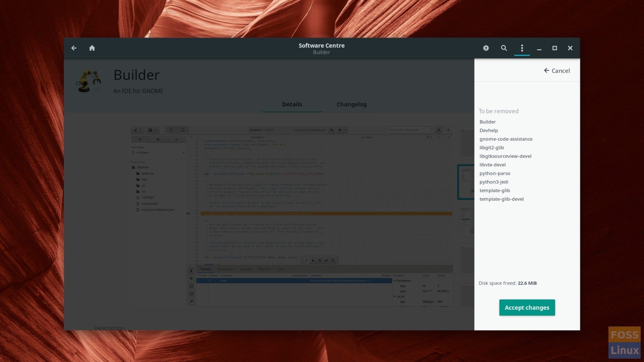644x362 pixels.
Task: Open the updates gear icon in header
Action: pyautogui.click(x=486, y=48)
